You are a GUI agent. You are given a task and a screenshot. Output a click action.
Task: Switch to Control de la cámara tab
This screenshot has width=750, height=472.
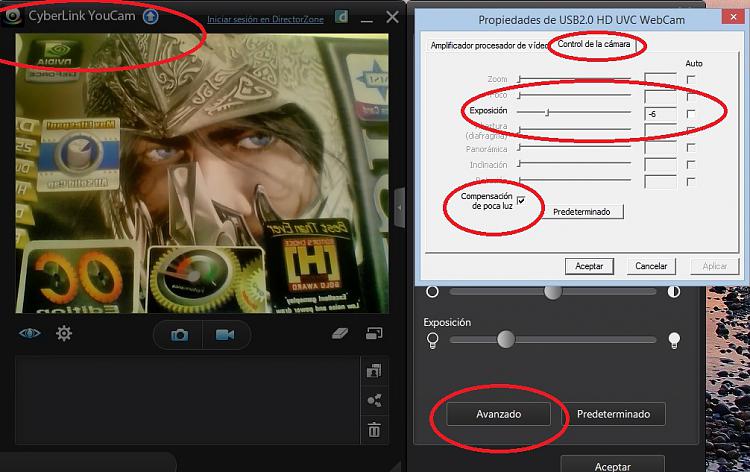594,44
